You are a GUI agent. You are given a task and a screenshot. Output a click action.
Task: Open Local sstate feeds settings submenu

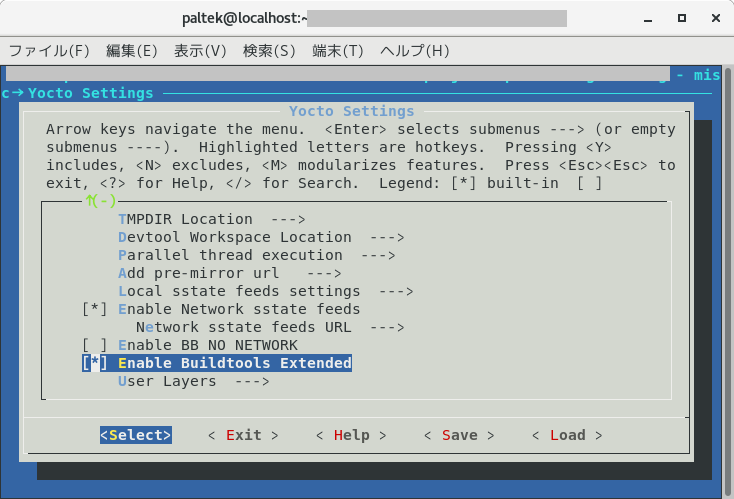click(x=265, y=291)
